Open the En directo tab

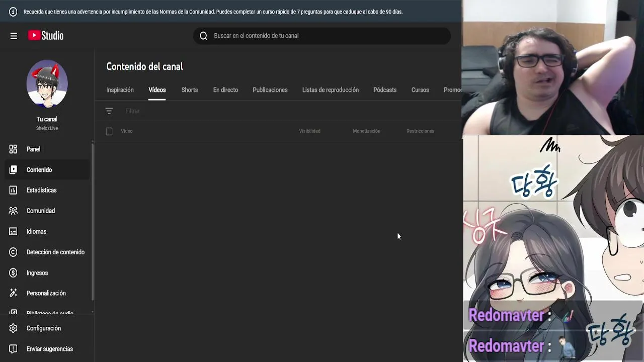point(225,90)
